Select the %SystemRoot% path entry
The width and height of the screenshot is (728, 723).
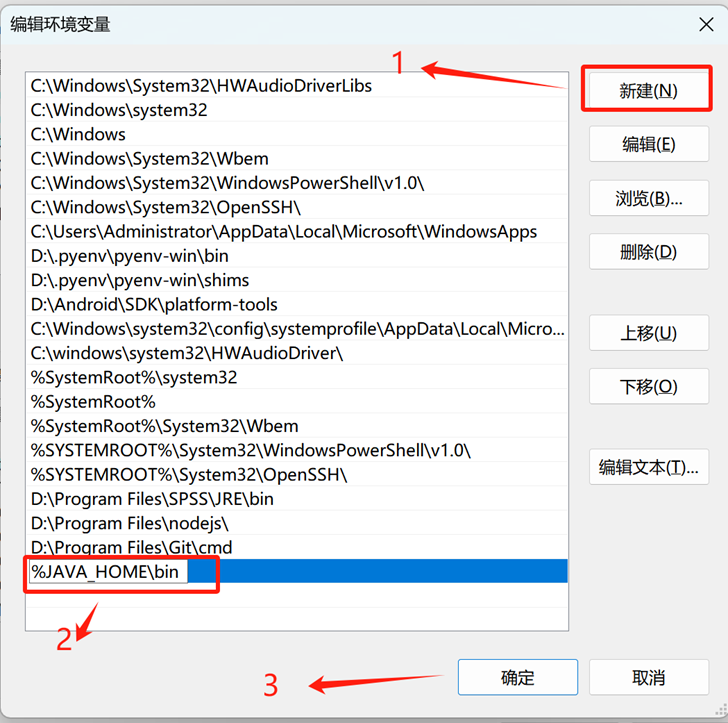pyautogui.click(x=297, y=402)
